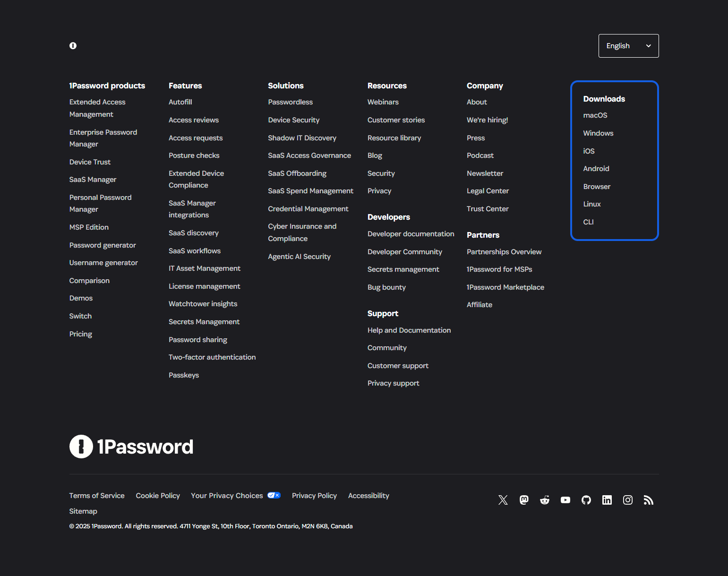Click the Terms of Service link
Viewport: 728px width, 576px height.
[x=96, y=495]
